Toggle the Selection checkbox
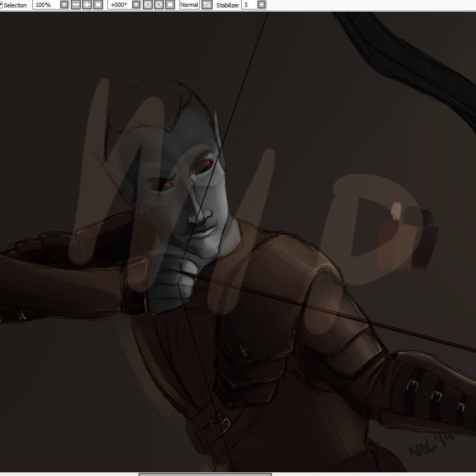Image resolution: width=476 pixels, height=476 pixels. (1, 5)
